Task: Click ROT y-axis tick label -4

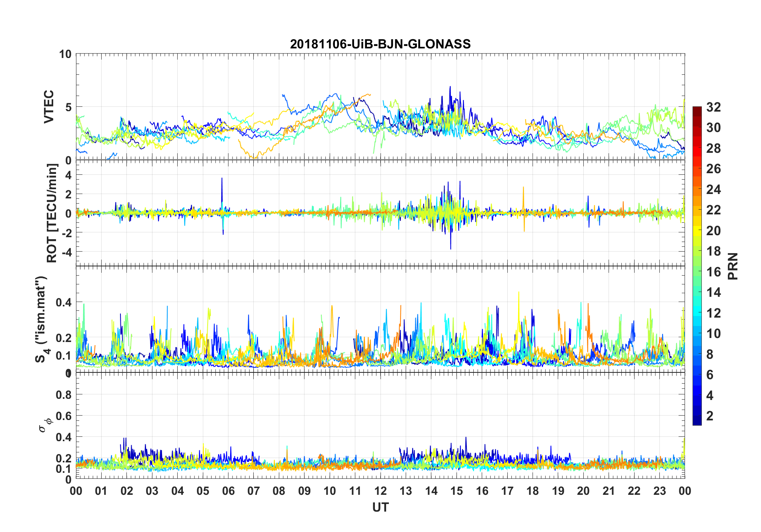Action: [x=67, y=252]
